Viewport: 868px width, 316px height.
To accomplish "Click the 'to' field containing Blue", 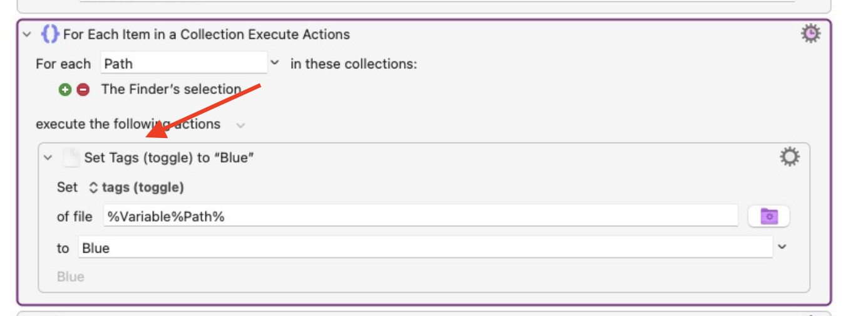I will [425, 248].
